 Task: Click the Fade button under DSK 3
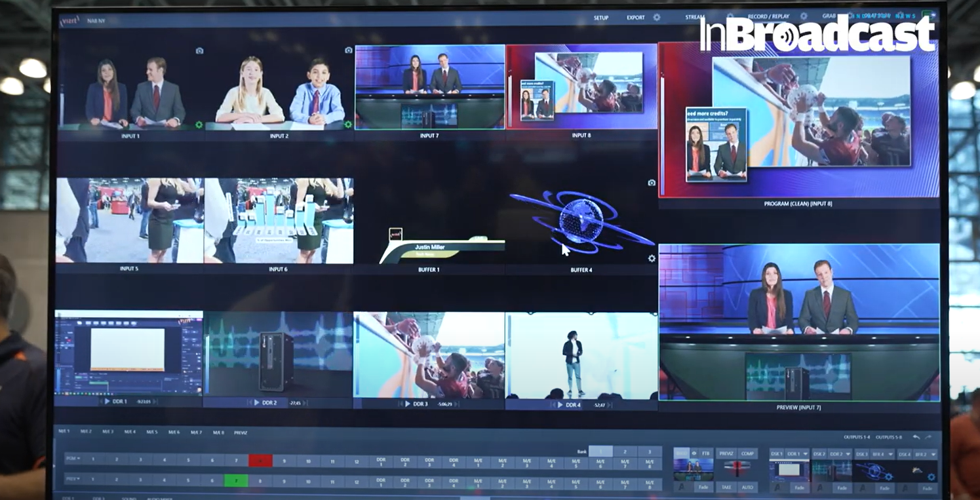884,488
